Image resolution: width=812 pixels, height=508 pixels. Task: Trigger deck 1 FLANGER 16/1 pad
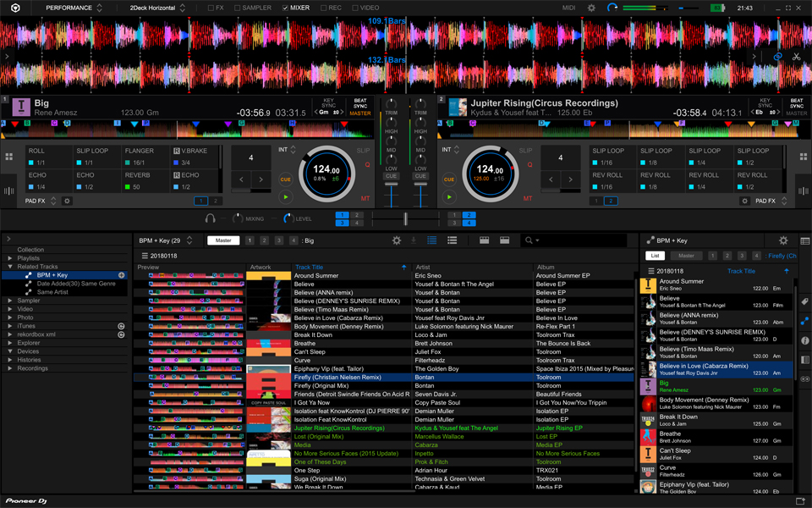(145, 157)
